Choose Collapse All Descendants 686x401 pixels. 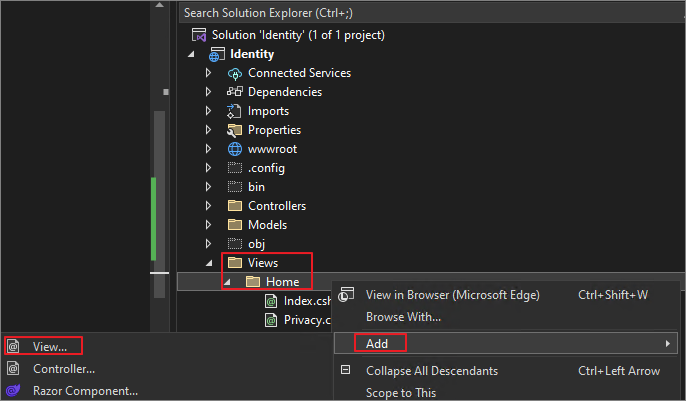(505, 371)
